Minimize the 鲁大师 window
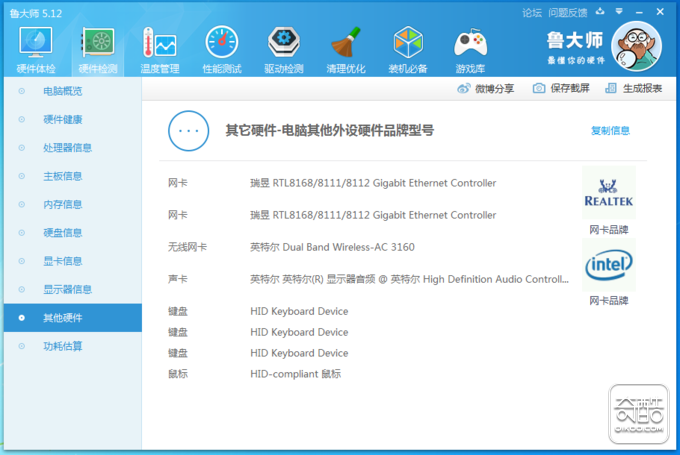Viewport: 680px width, 455px height. [639, 12]
